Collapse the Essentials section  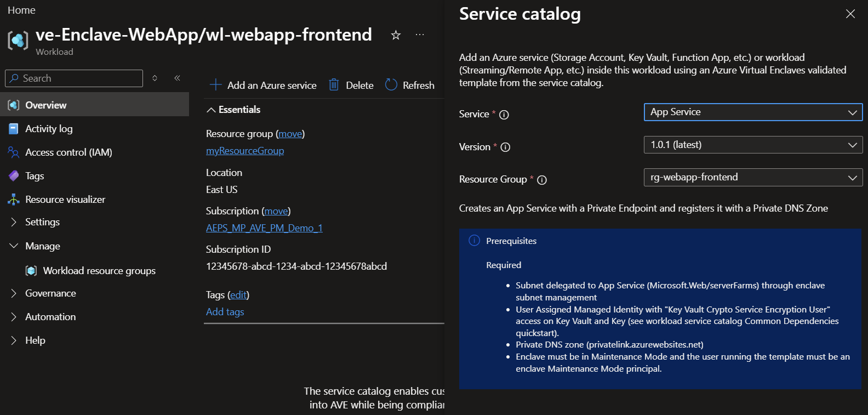(233, 110)
